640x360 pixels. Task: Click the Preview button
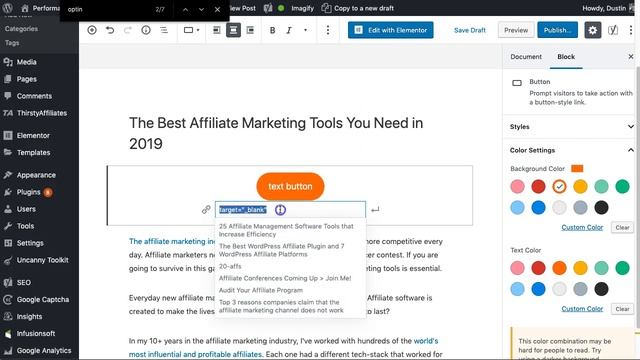[x=516, y=30]
